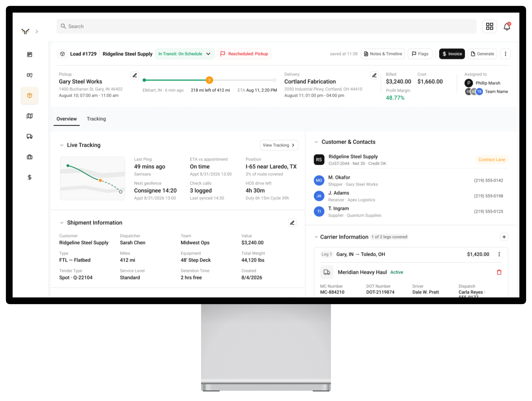The height and width of the screenshot is (401, 532).
Task: Click the Meridian Heavy Haul truck icon
Action: [x=327, y=272]
